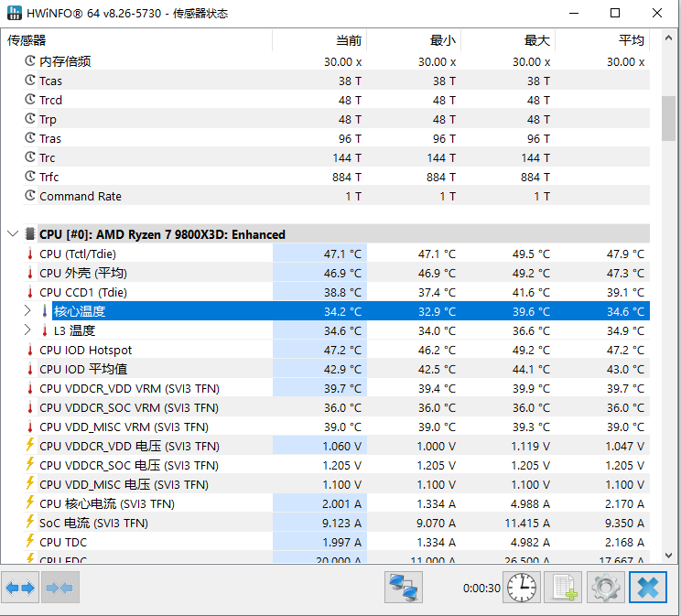Expand the 核心温度 sub-items
Screen dimensions: 681x616
coord(27,310)
